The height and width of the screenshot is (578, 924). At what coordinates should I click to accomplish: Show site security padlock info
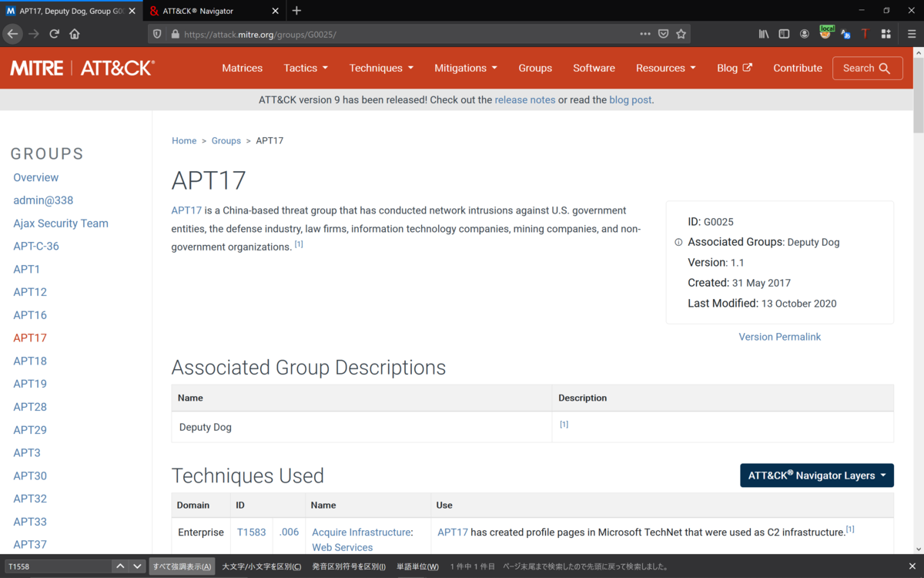click(175, 34)
